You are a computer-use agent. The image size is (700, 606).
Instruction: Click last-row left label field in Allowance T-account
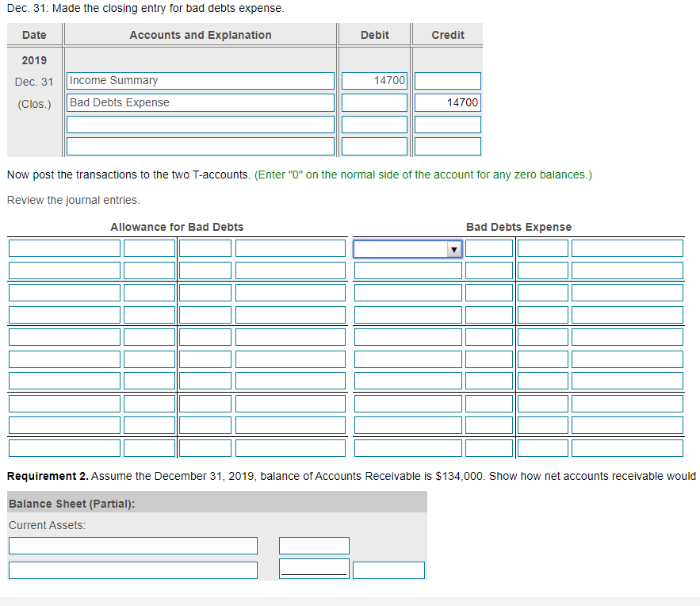65,448
